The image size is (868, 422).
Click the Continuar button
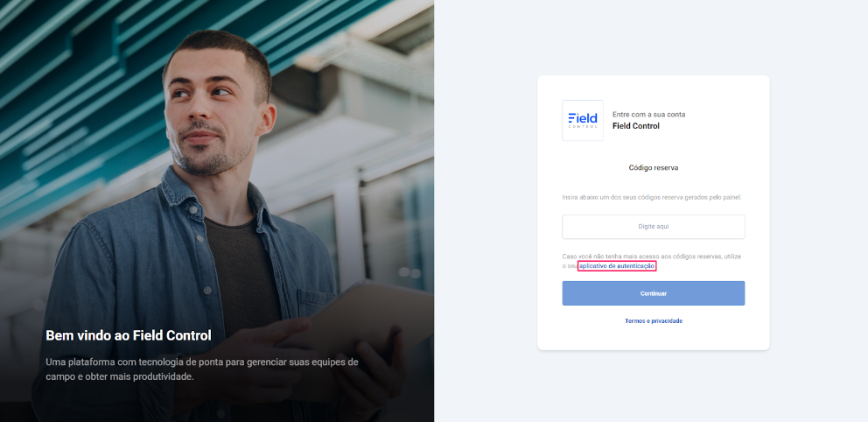[x=654, y=293]
